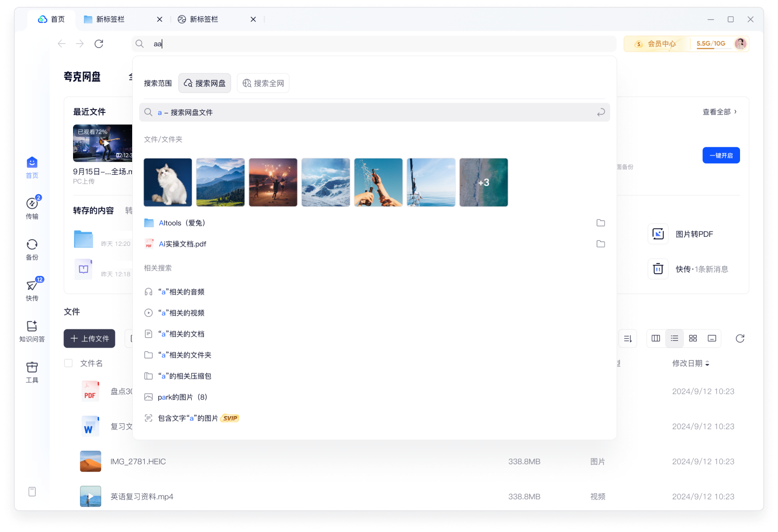Screen dimensions: 778x532
Task: Switch to the 首页 tab
Action: (x=51, y=19)
